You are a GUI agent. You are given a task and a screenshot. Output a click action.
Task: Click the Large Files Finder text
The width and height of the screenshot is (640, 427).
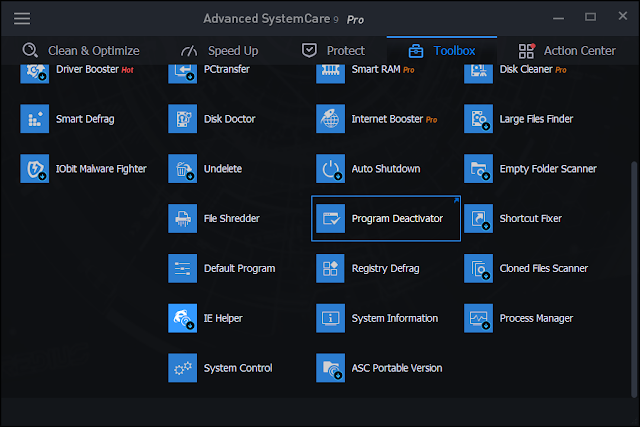536,119
